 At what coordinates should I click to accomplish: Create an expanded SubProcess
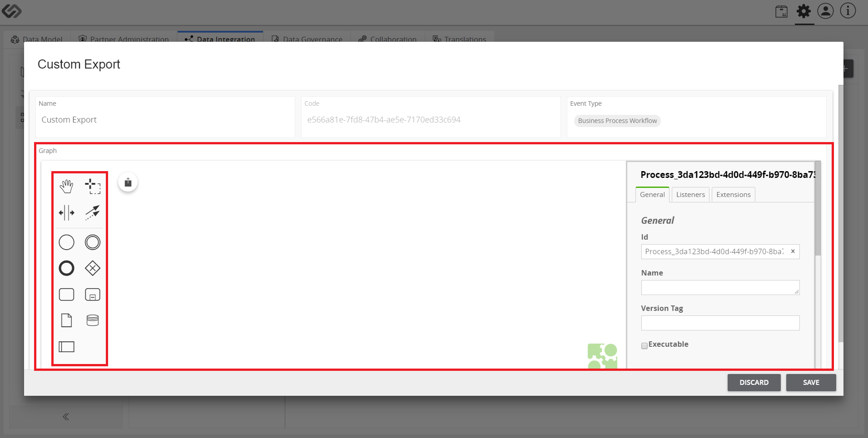click(x=93, y=295)
